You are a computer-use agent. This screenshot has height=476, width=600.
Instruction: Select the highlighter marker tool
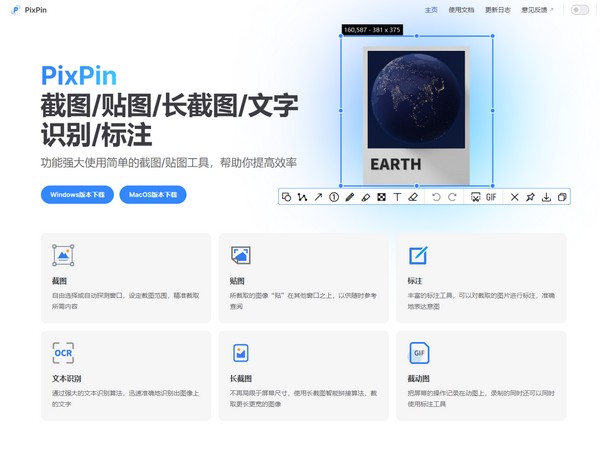pos(366,197)
